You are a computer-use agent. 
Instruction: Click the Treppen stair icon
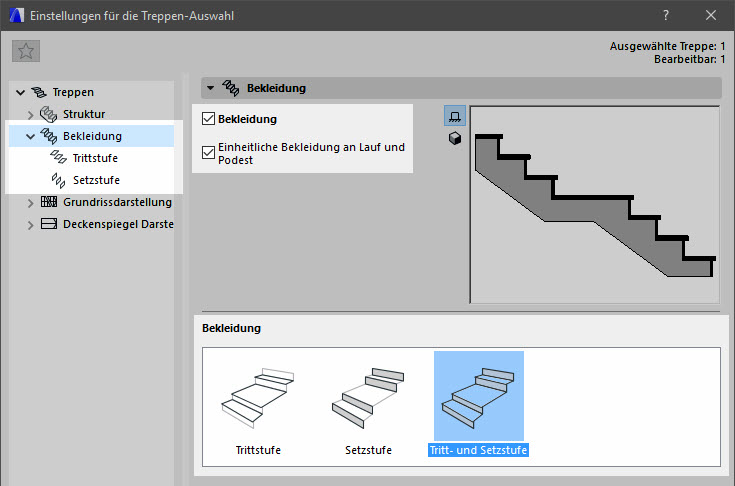coord(39,92)
